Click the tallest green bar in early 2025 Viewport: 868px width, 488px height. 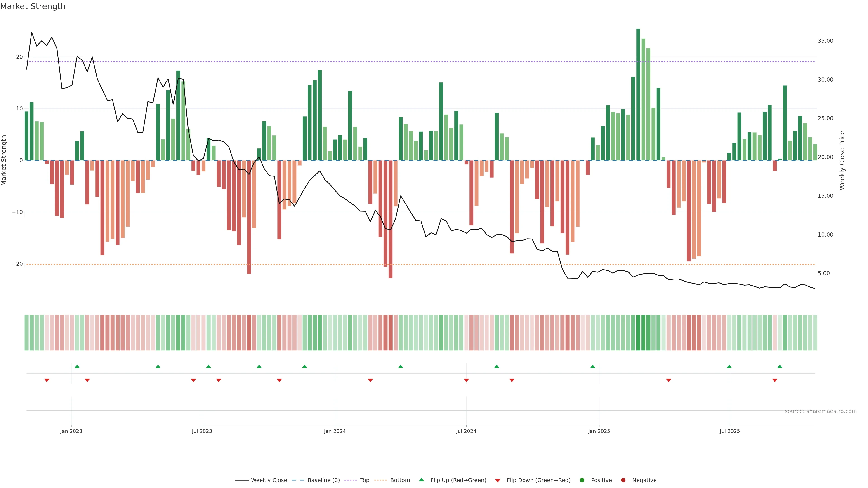pos(638,94)
